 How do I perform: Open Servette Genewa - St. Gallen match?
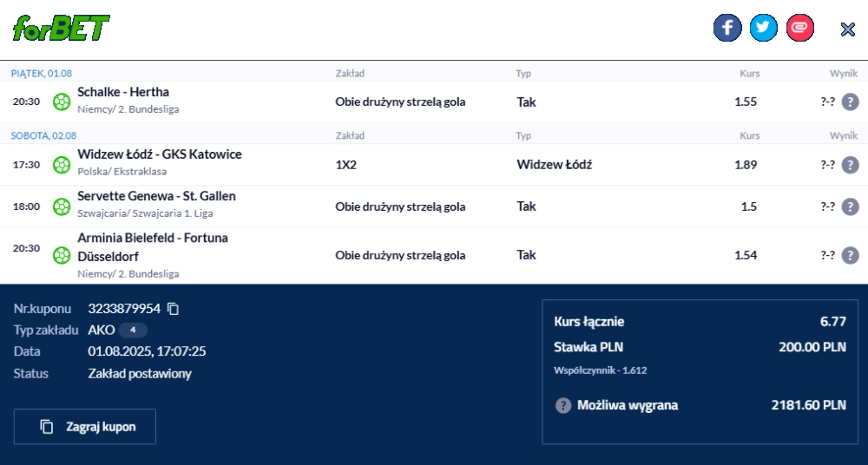[x=156, y=196]
